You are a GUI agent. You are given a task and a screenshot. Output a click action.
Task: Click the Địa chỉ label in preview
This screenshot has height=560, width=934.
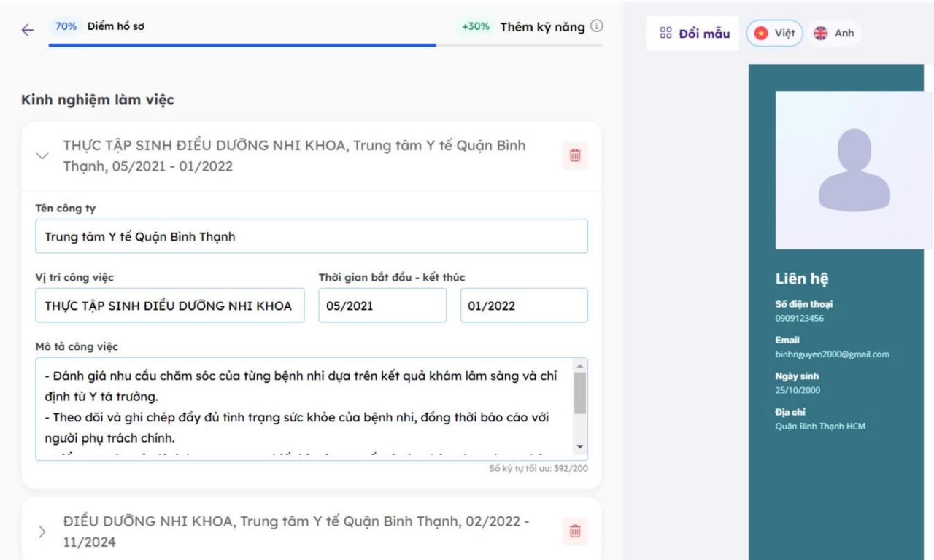pos(790,413)
